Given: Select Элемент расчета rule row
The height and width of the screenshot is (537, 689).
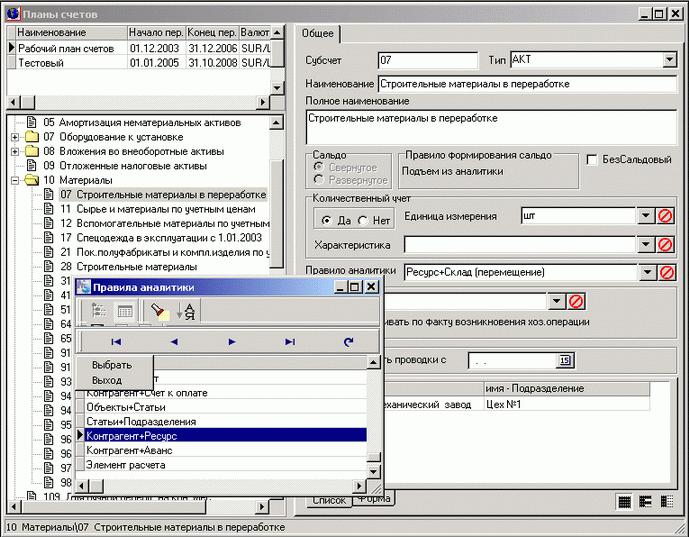Looking at the screenshot, I should pyautogui.click(x=225, y=464).
